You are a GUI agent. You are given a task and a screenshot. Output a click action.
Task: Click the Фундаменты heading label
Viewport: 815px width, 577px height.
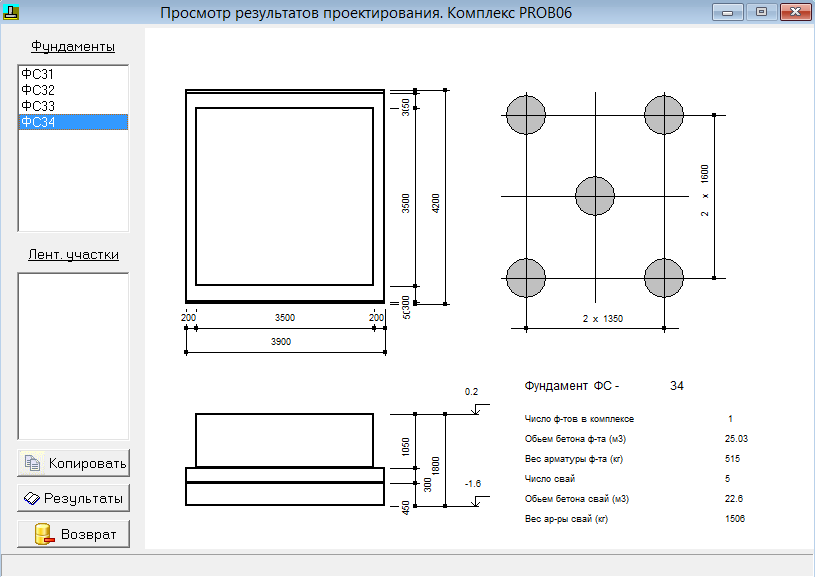point(73,46)
